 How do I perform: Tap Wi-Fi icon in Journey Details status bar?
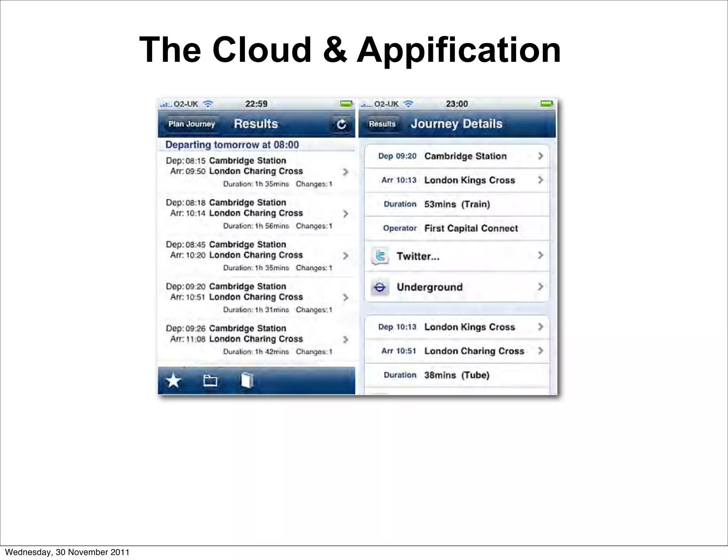[x=408, y=104]
